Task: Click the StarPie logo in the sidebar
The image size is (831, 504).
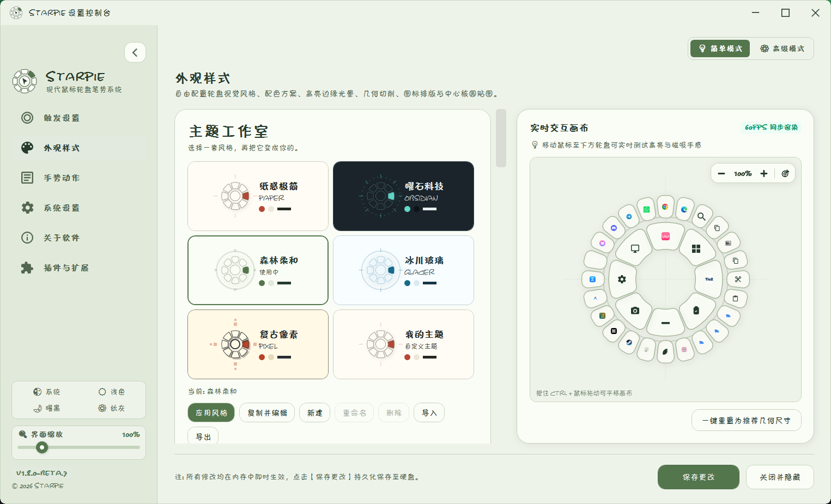Action: coord(25,81)
